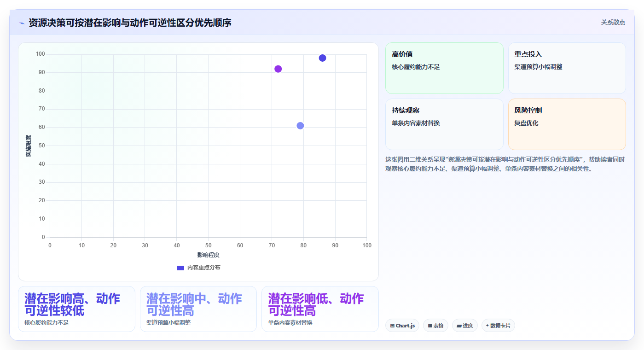
Task: Click the Chart.js tag chip
Action: click(402, 326)
